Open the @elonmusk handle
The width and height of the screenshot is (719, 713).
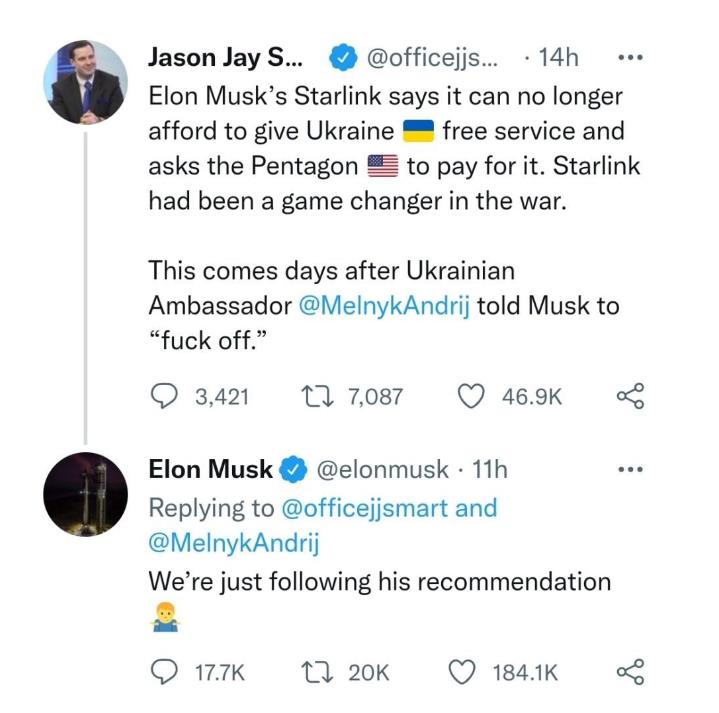coord(382,470)
